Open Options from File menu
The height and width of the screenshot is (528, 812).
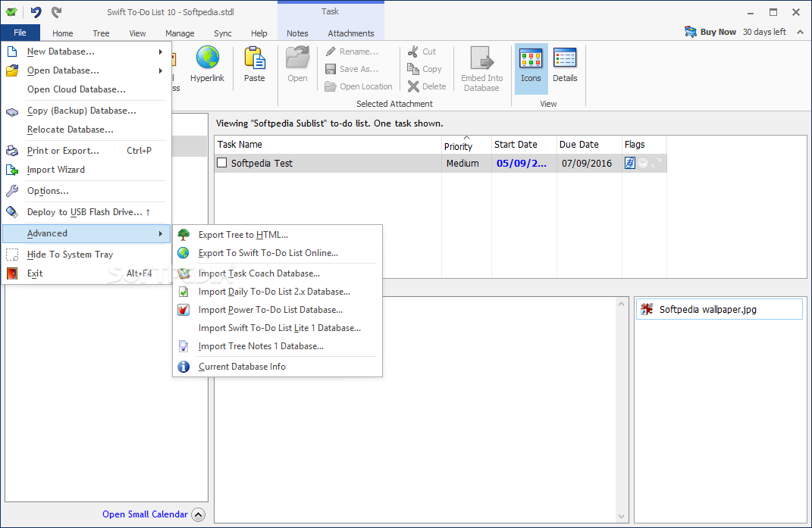coord(86,190)
